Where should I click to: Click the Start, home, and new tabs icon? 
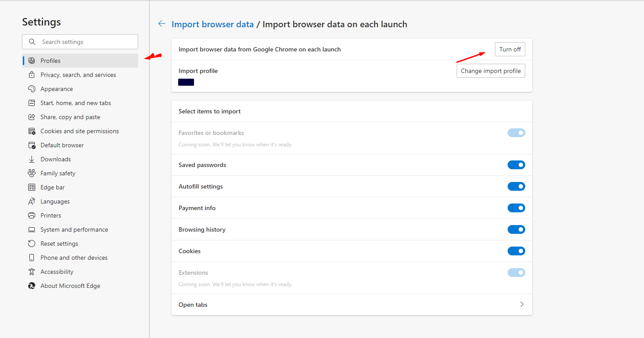coord(31,103)
